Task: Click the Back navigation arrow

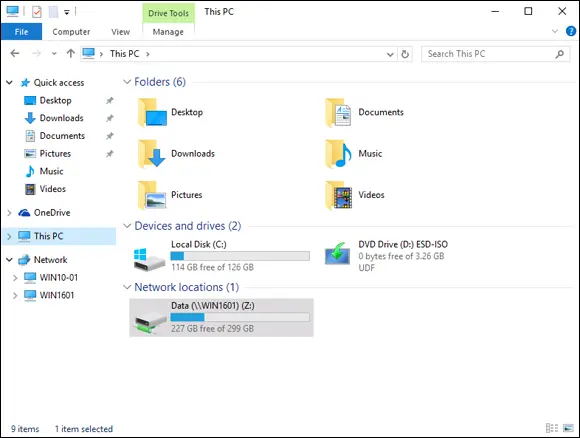Action: click(x=15, y=54)
